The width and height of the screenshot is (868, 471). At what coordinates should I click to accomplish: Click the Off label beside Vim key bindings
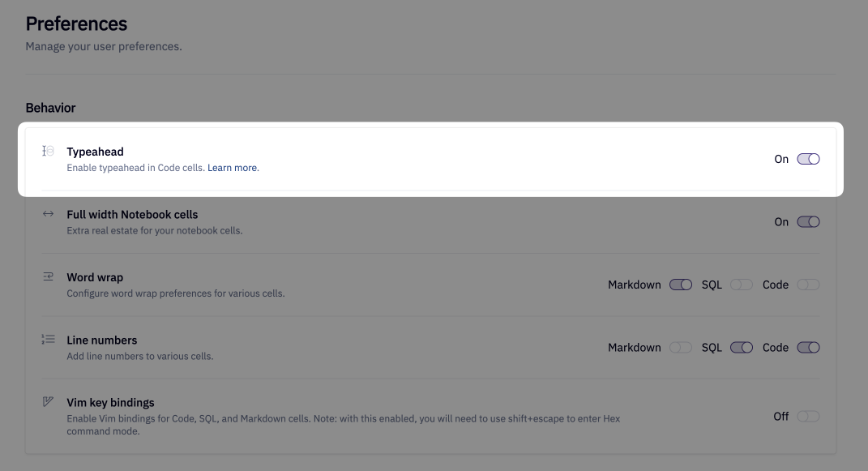[x=781, y=416]
